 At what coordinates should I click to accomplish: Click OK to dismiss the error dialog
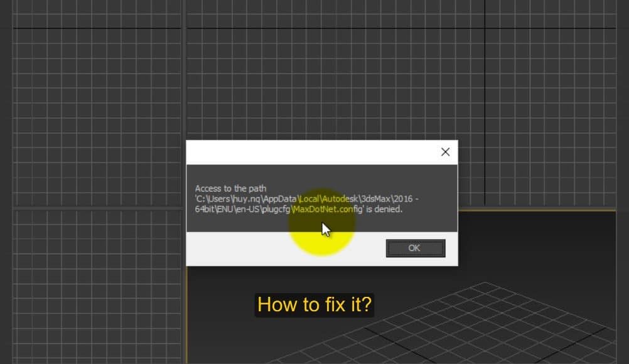coord(414,248)
